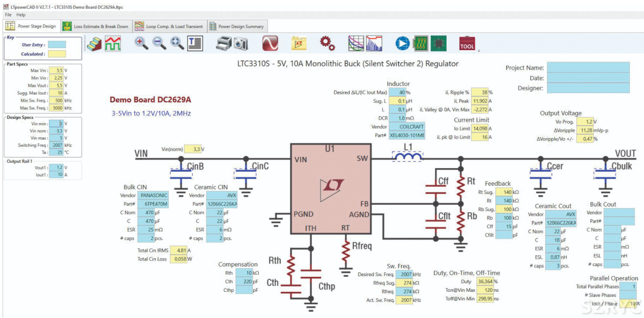Click the staircase steps toolbar icon
Viewport: 644px width, 318px height.
coord(94,43)
